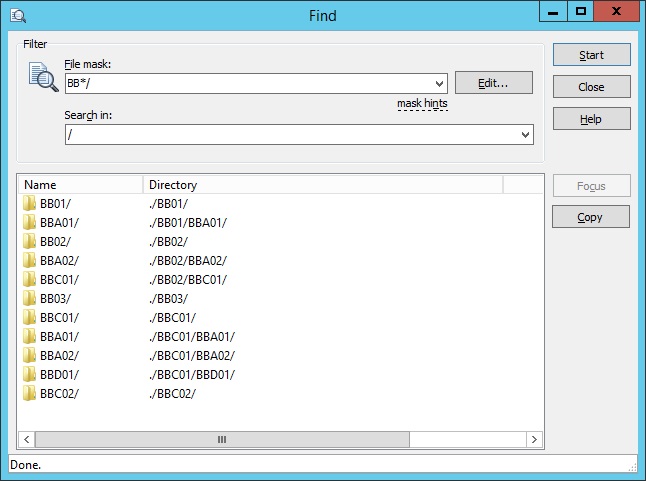Click the Find app icon in title bar
Screen dimensions: 646x481
[x=15, y=15]
